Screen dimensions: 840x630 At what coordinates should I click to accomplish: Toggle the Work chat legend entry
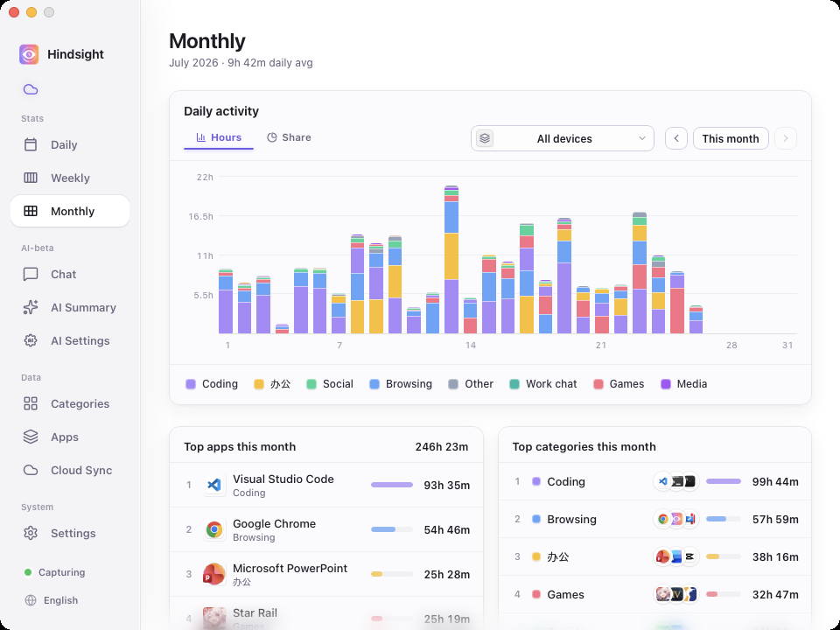coord(542,384)
